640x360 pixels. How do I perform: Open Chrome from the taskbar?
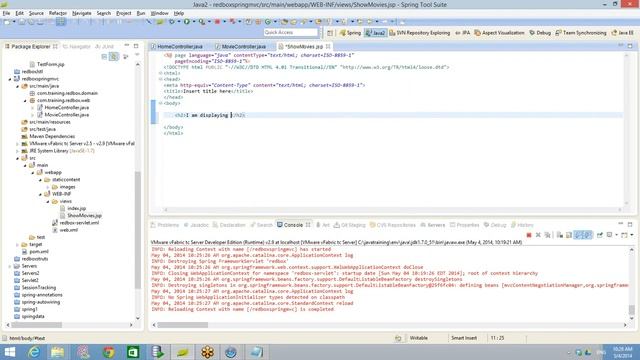[108, 352]
